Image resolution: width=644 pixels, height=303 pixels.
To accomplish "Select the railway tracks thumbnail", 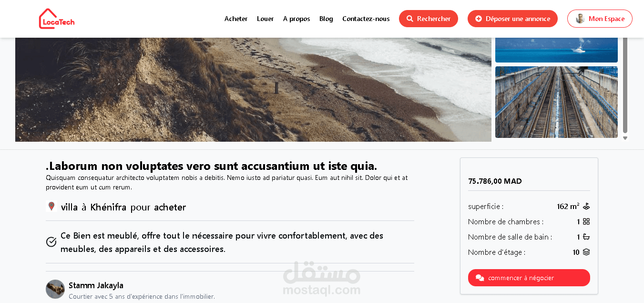I will [556, 102].
